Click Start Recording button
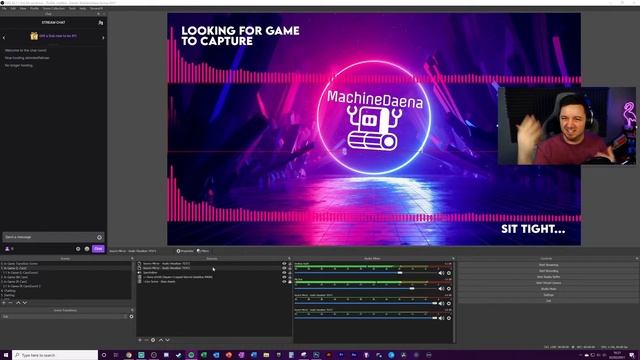 (549, 271)
